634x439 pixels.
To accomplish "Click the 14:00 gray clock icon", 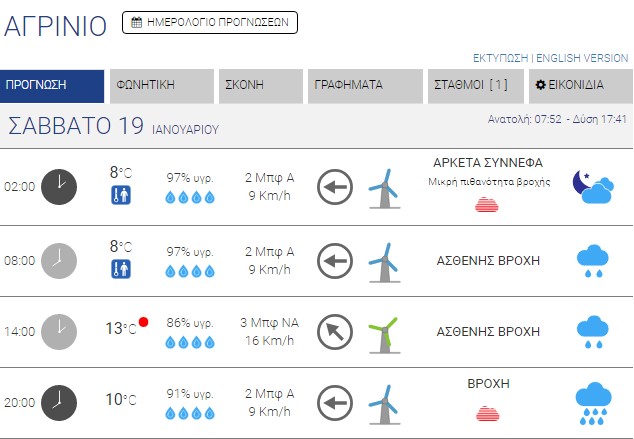I will coord(59,331).
